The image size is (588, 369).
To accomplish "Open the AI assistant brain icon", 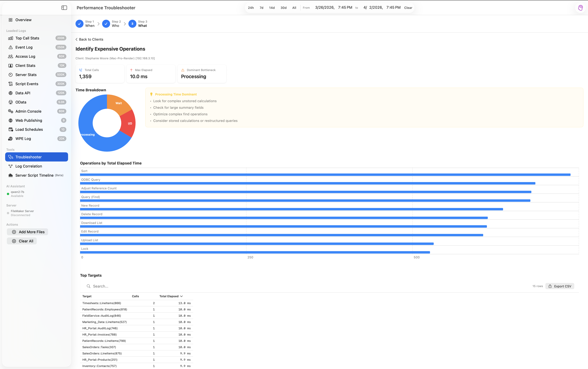I will tap(580, 8).
